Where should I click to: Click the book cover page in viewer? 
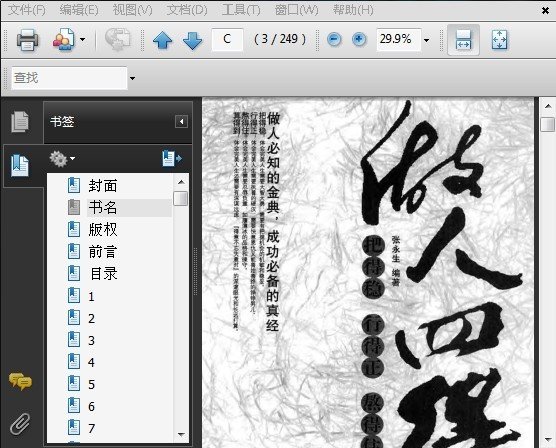click(x=368, y=272)
